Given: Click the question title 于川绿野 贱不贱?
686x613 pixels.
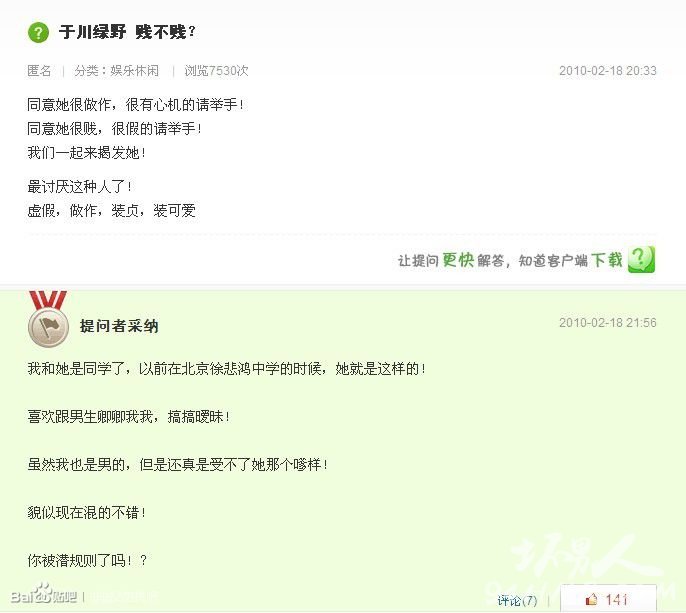Looking at the screenshot, I should click(127, 32).
